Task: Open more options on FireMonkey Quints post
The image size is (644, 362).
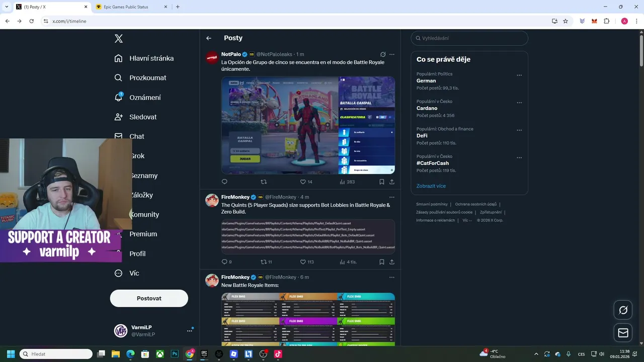Action: [x=392, y=197]
